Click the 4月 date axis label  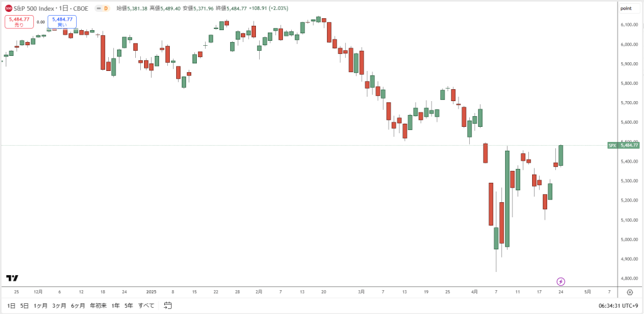pos(474,292)
